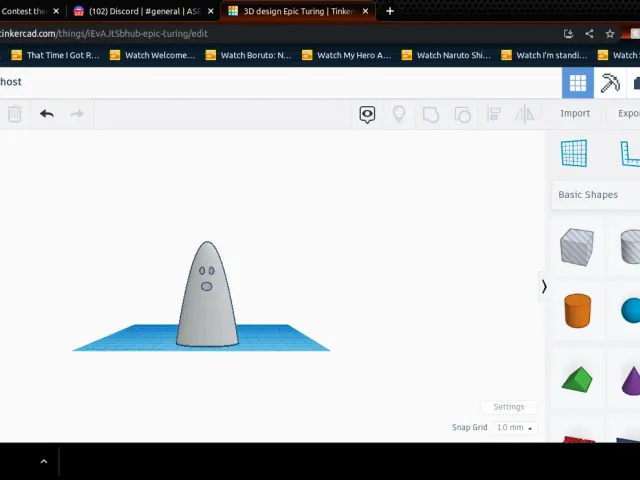Click the show all lightbulb icon
This screenshot has width=640, height=480.
399,114
